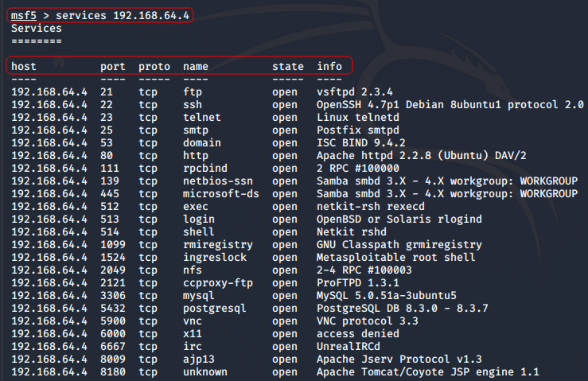Select 'GNU Classpath grmiregistry' info text
The height and width of the screenshot is (381, 588).
[399, 245]
